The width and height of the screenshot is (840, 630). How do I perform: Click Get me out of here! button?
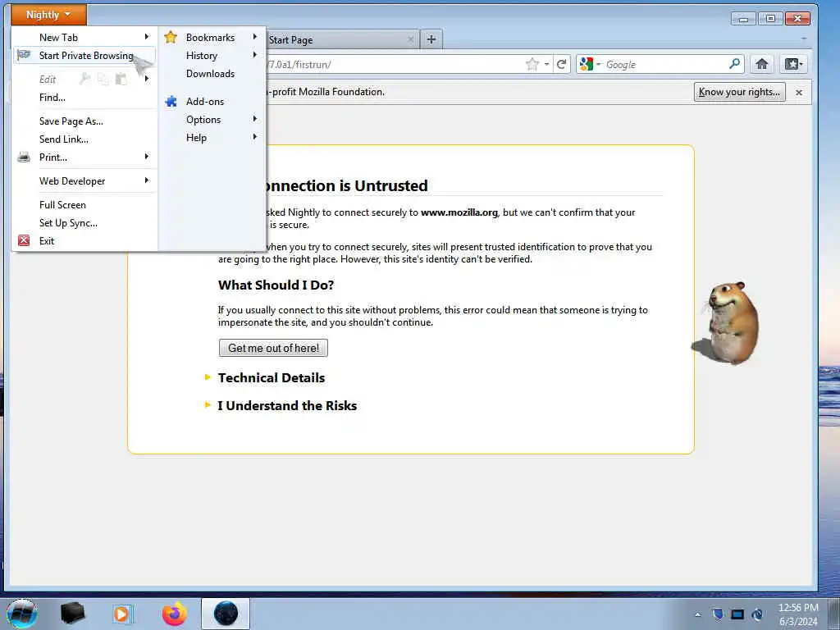[x=273, y=348]
